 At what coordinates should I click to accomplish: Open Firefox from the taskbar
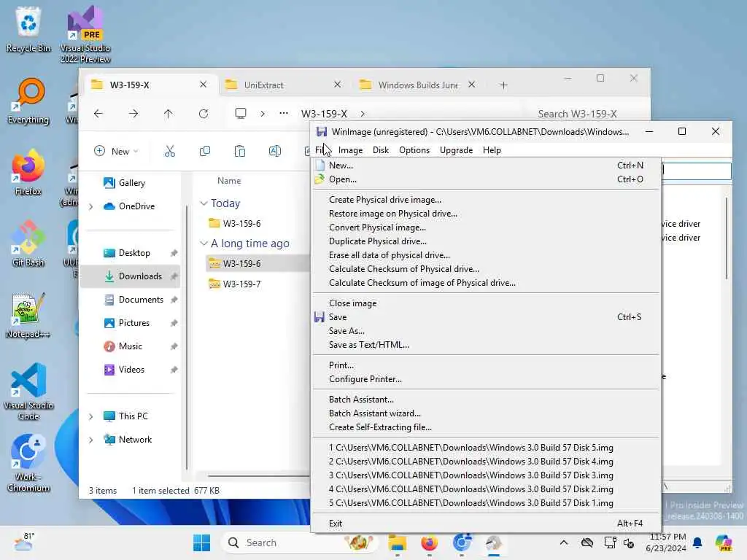[x=429, y=542]
